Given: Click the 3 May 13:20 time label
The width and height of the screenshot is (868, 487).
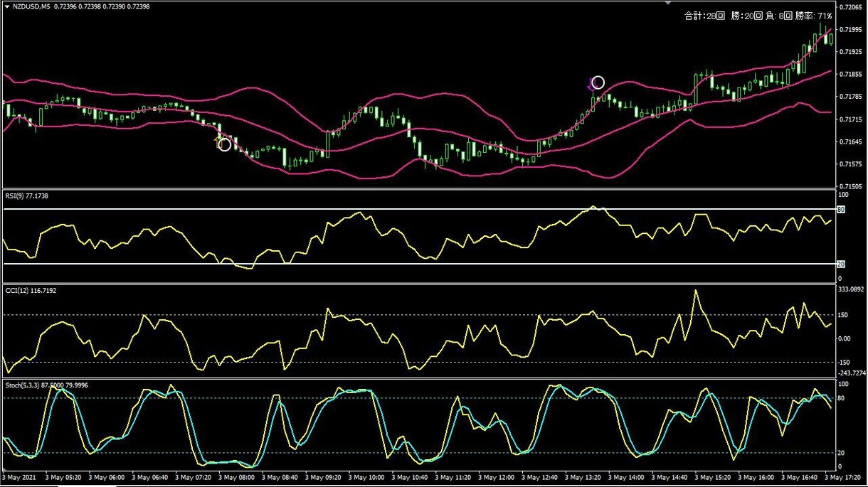Looking at the screenshot, I should coord(581,477).
